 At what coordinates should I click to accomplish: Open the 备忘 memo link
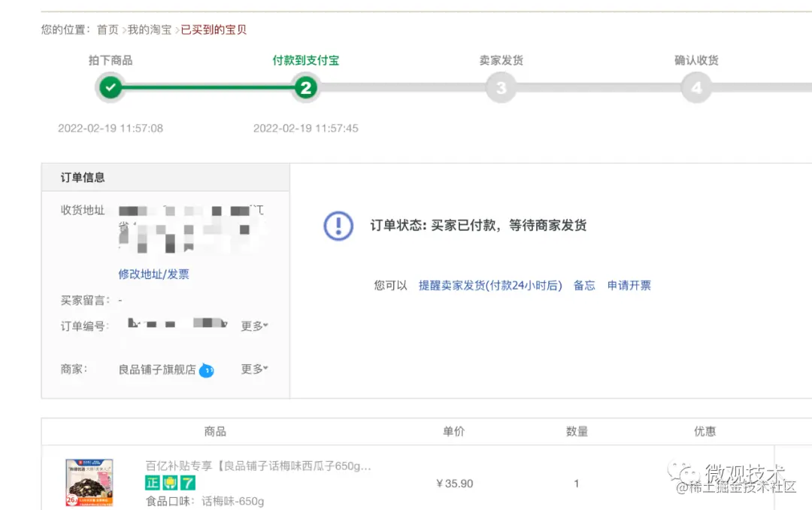(584, 286)
